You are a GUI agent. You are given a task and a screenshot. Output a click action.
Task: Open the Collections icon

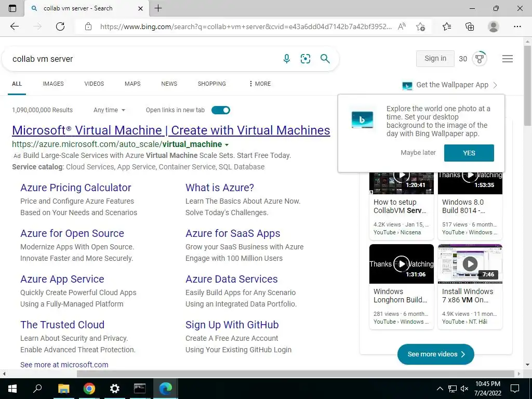(x=470, y=26)
